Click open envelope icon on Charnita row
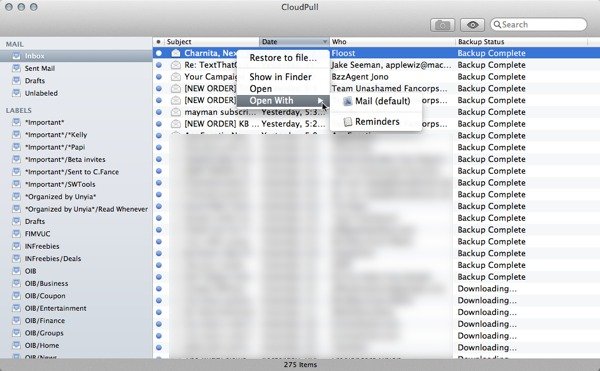Viewport: 600px width, 371px height. click(x=176, y=53)
